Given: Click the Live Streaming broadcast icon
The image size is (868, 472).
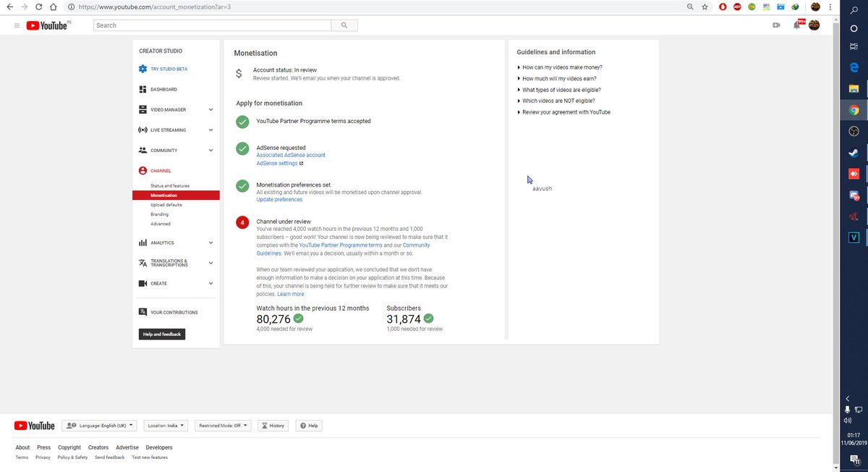Looking at the screenshot, I should click(x=142, y=130).
